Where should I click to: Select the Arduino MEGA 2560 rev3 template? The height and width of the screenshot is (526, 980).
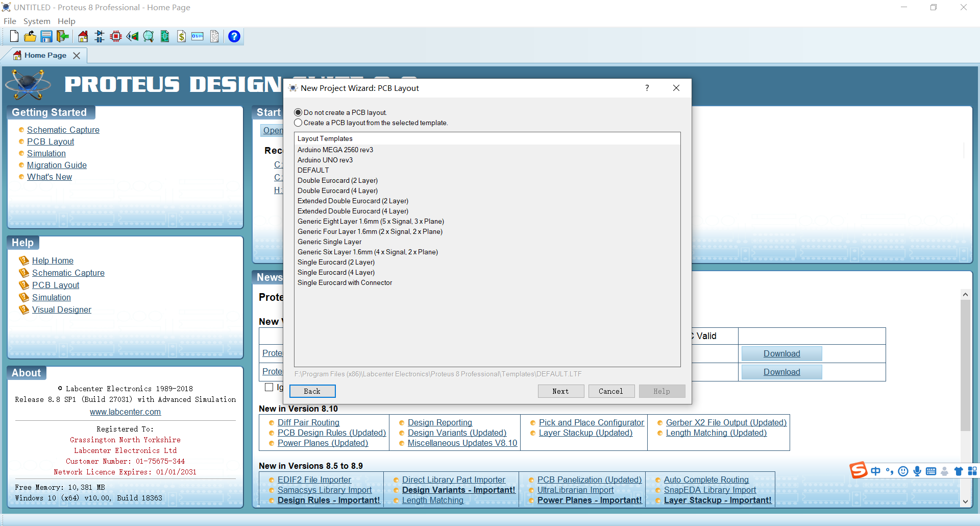[x=487, y=150]
